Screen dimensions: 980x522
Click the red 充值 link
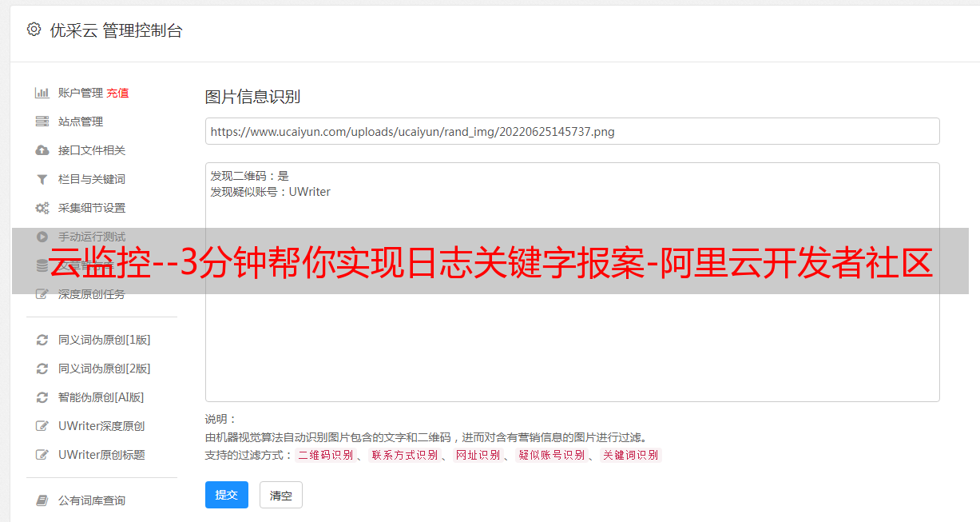click(x=117, y=93)
